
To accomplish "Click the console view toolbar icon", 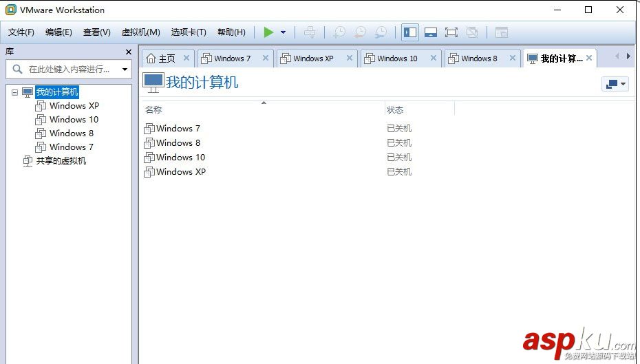I will pyautogui.click(x=501, y=32).
